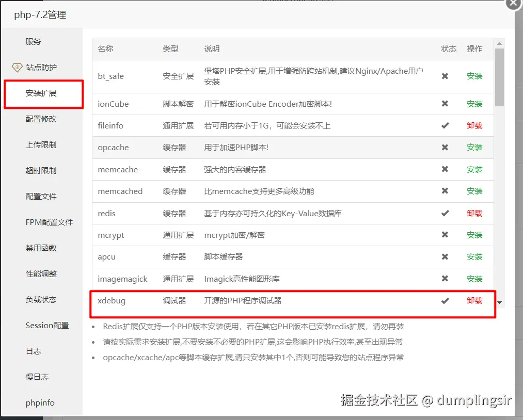Close the php-7.2管理 dialog
The height and width of the screenshot is (420, 523).
[x=514, y=3]
